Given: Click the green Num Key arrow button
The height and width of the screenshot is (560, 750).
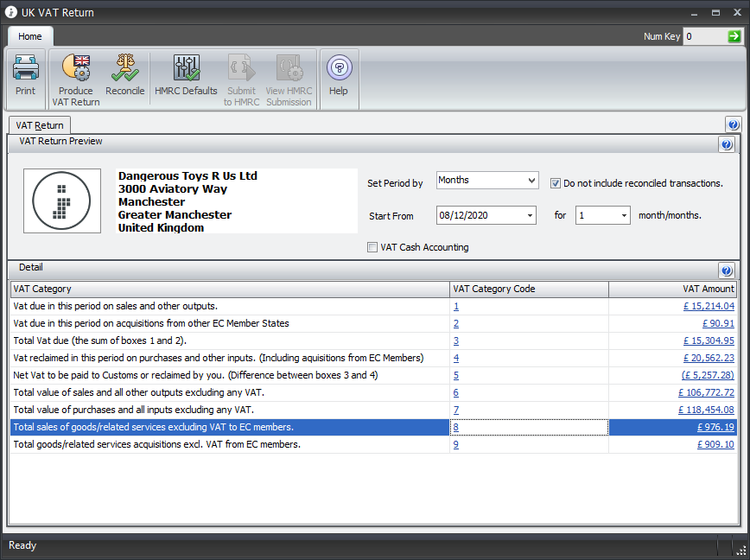Looking at the screenshot, I should pos(734,36).
